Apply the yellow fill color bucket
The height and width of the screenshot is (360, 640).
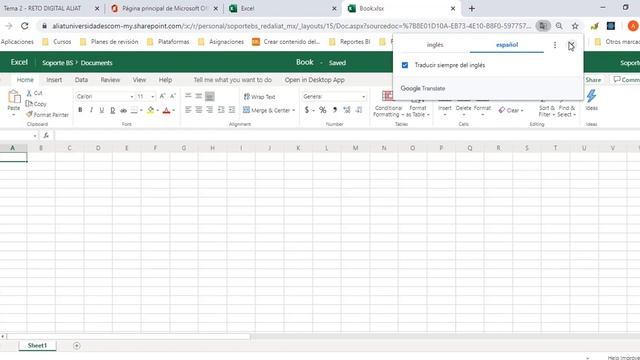coord(151,110)
